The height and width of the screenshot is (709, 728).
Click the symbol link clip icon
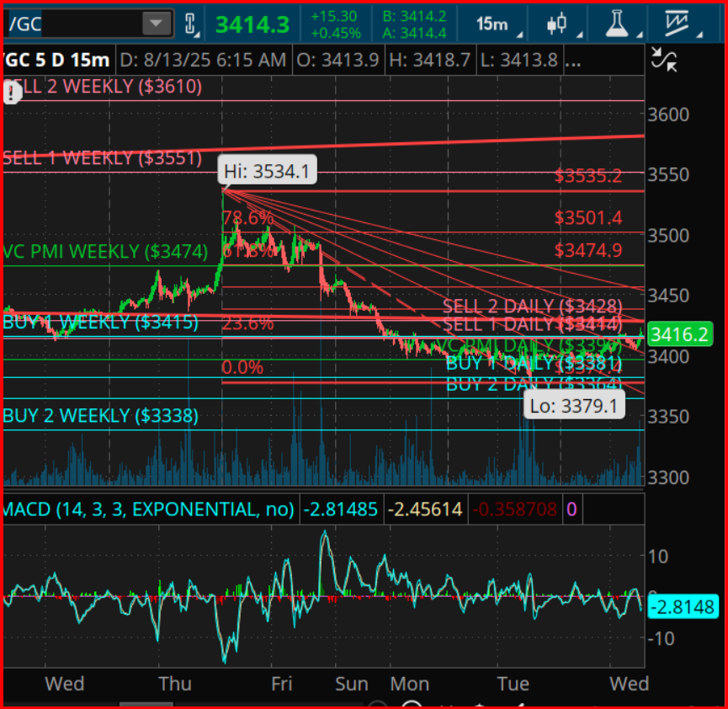[x=190, y=24]
